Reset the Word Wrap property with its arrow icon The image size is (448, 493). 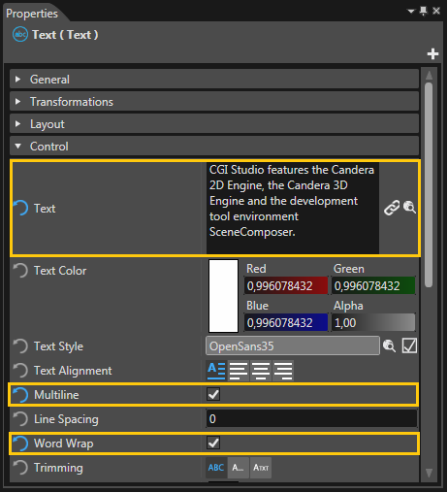(20, 444)
